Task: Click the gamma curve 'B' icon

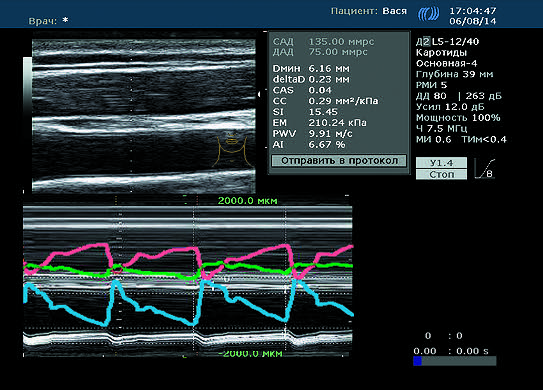Action: coord(485,169)
